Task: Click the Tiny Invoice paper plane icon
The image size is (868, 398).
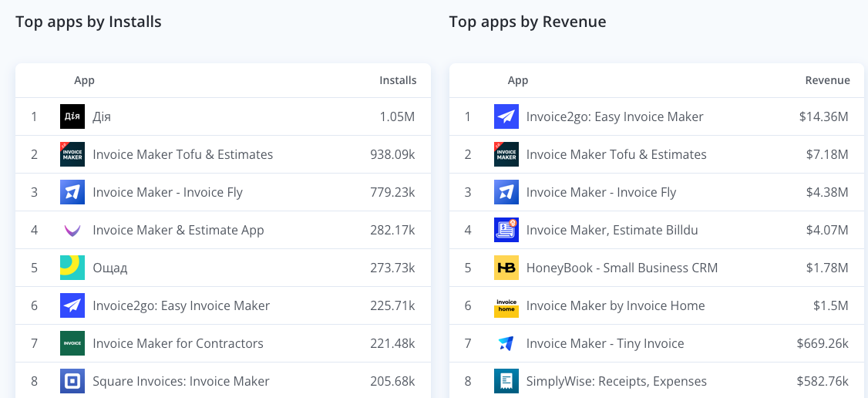Action: (x=506, y=343)
